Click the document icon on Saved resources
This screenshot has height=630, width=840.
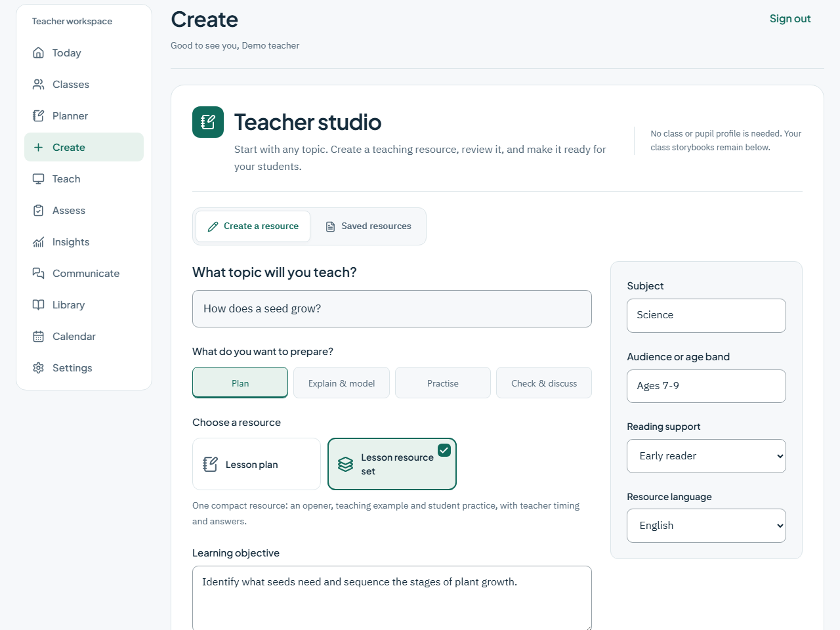click(331, 226)
